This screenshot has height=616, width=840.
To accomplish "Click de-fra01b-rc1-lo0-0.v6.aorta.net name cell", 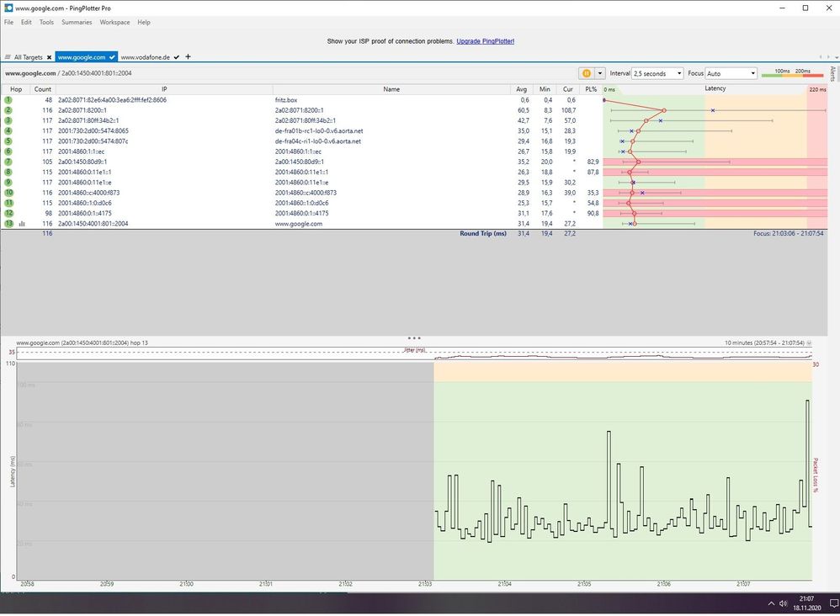I will click(319, 130).
